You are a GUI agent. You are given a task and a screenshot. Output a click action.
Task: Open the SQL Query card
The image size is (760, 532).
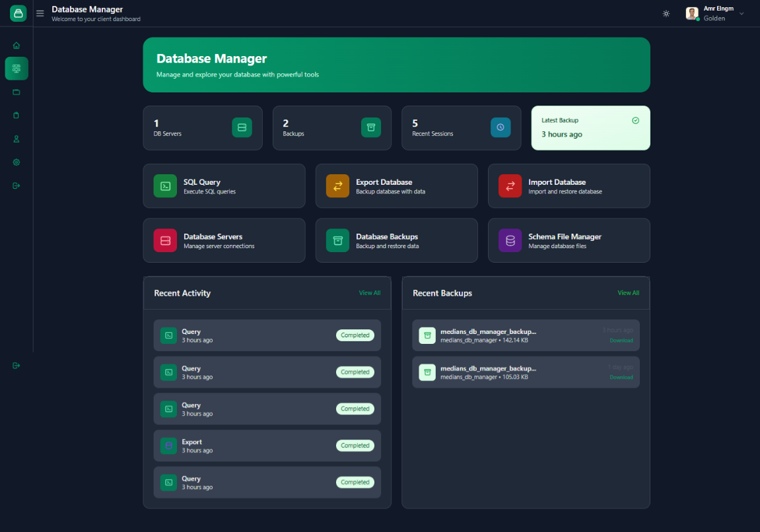click(x=224, y=186)
